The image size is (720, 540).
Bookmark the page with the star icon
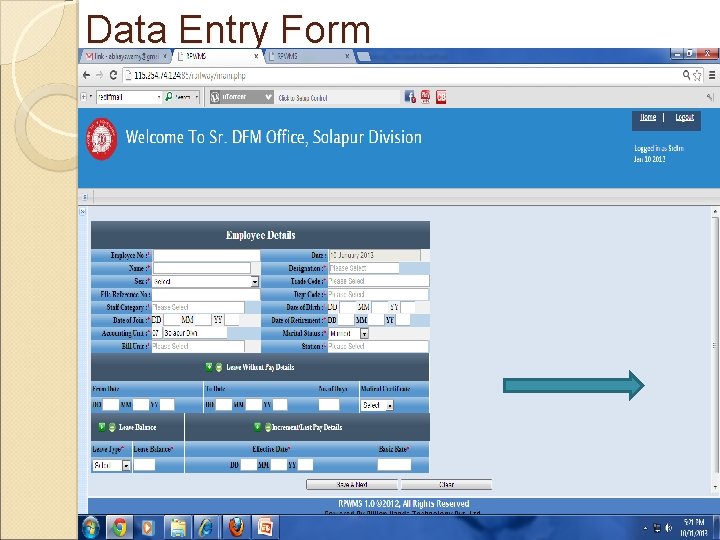[697, 75]
